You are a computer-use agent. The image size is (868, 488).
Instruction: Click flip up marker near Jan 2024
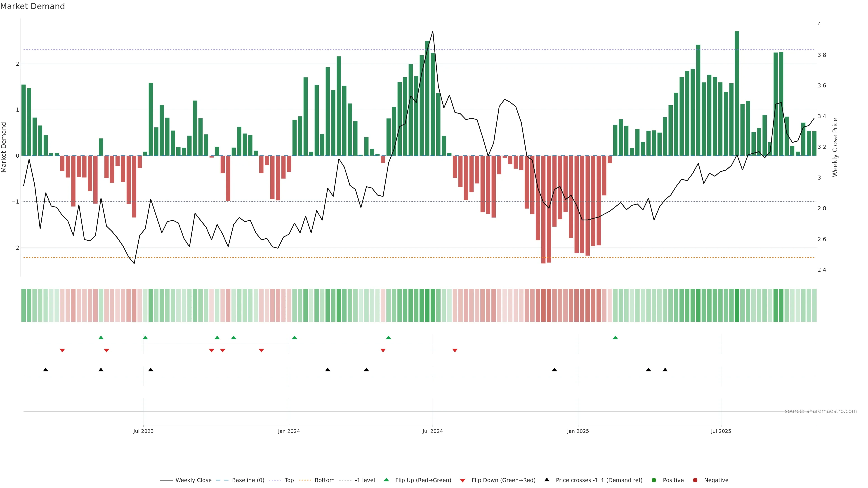[295, 338]
